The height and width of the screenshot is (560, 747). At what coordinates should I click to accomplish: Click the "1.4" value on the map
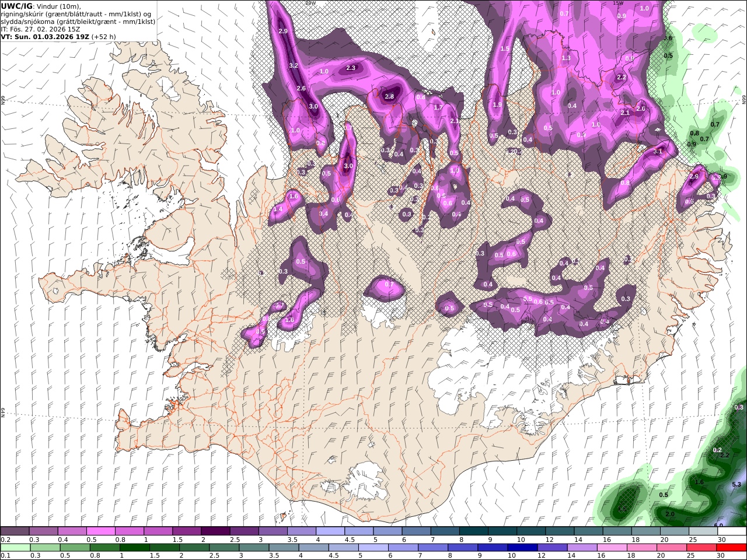pyautogui.click(x=278, y=209)
